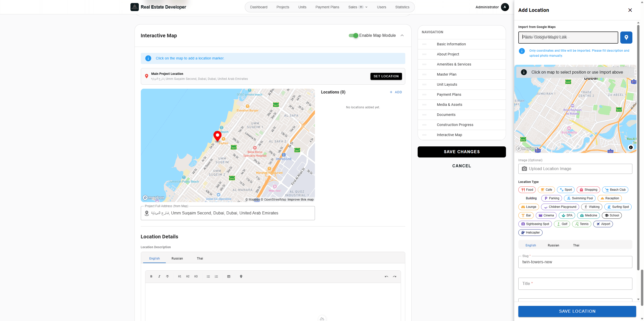Switch to Russian tab in Add Location
The image size is (644, 321).
pos(553,245)
